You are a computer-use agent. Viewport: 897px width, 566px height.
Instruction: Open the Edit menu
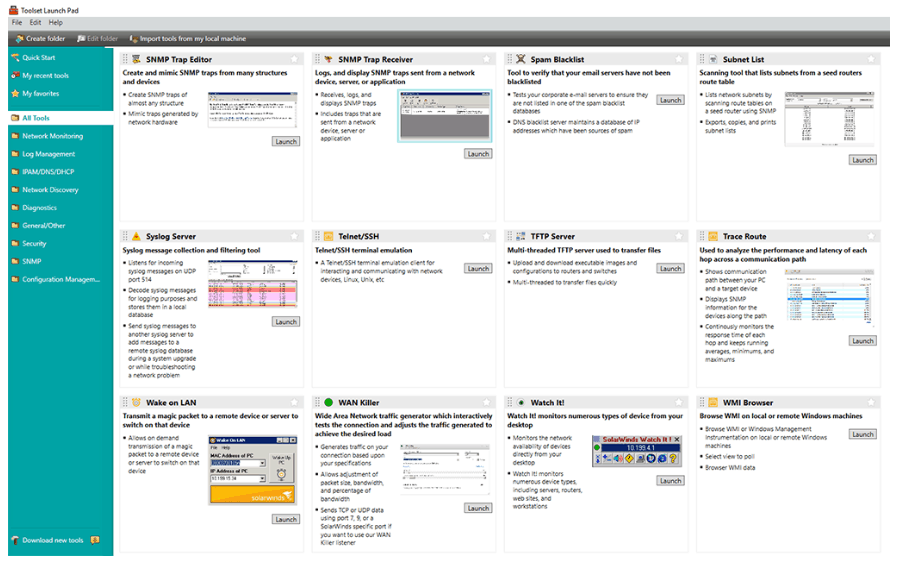pyautogui.click(x=35, y=22)
